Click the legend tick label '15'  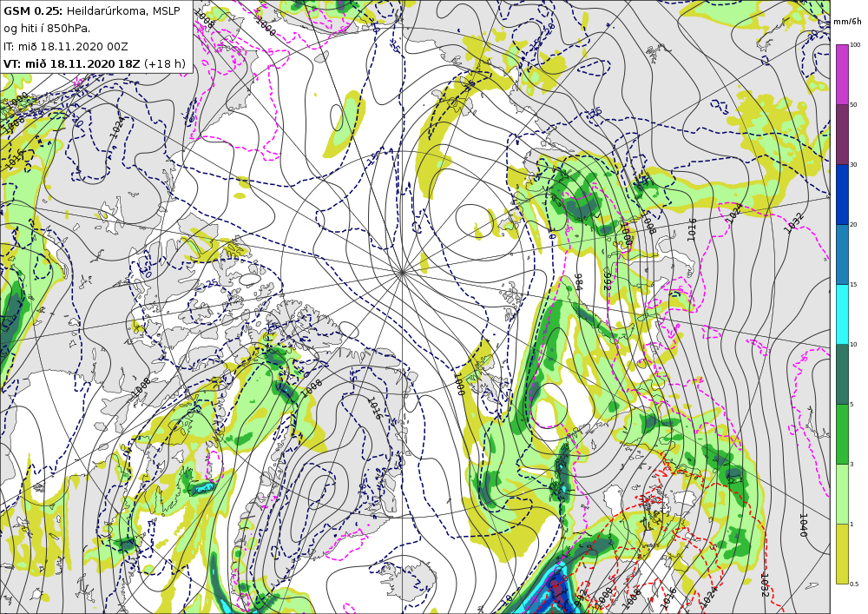853,284
